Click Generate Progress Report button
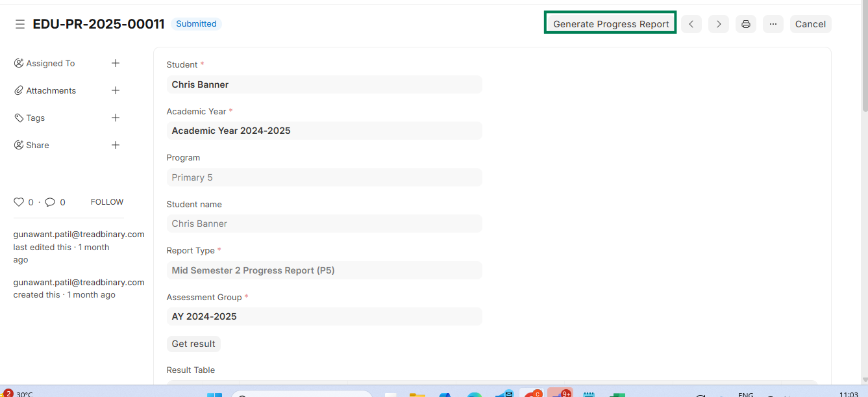Screen dimensions: 868x397 click(610, 24)
